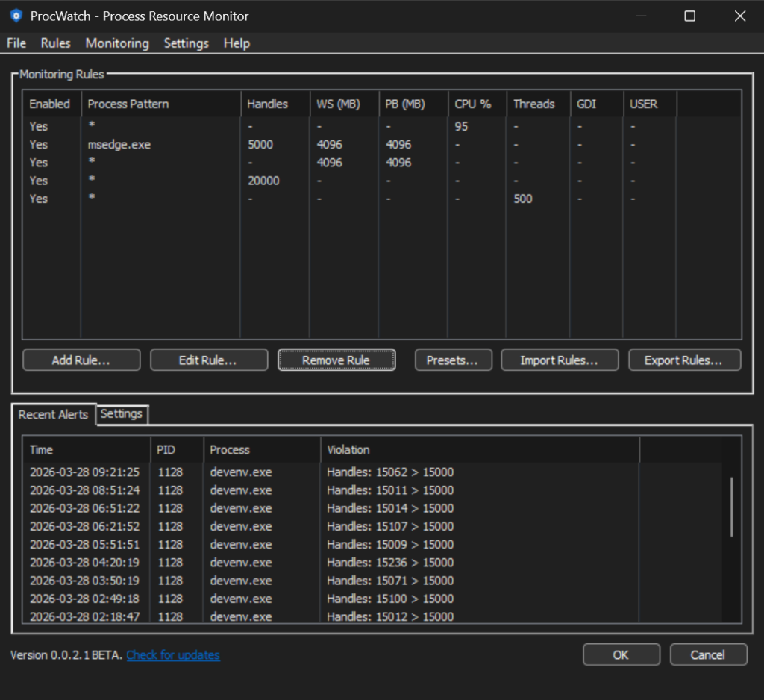Open the Presets... dialog
Image resolution: width=764 pixels, height=700 pixels.
453,360
